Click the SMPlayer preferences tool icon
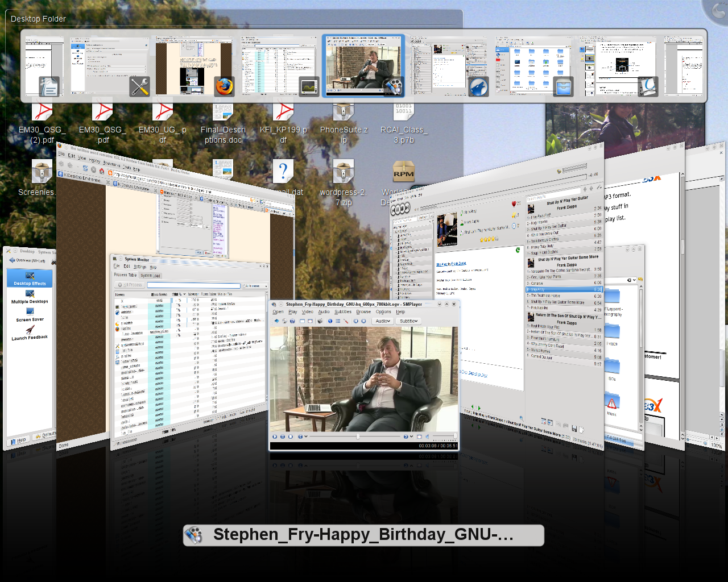Viewport: 728px width, 582px height. coord(346,321)
